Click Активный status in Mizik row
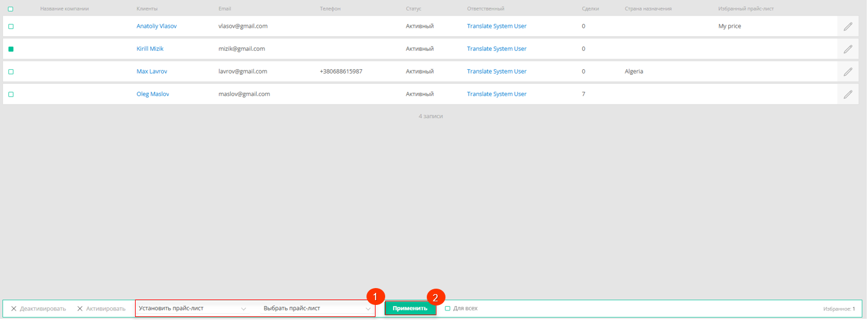The height and width of the screenshot is (320, 868). coord(420,49)
